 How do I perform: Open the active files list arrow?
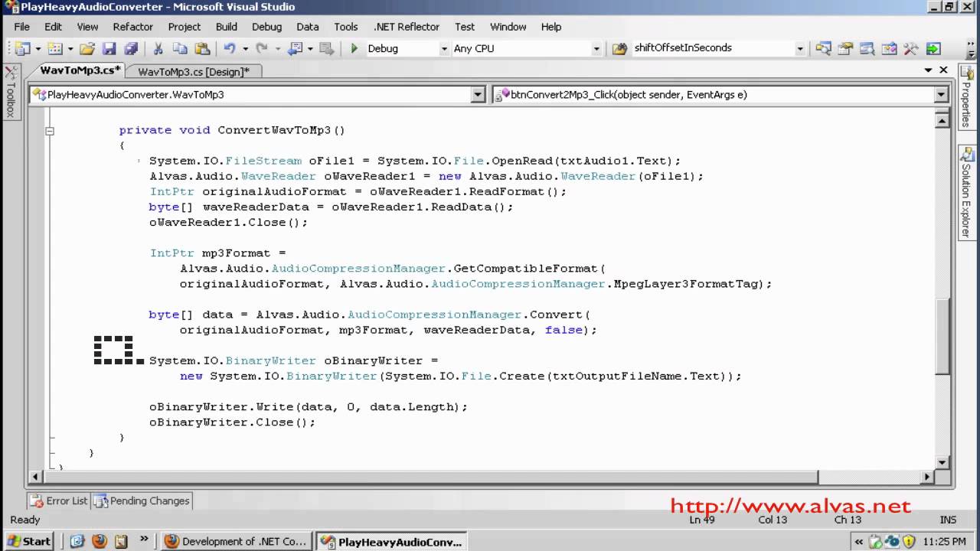click(x=929, y=70)
